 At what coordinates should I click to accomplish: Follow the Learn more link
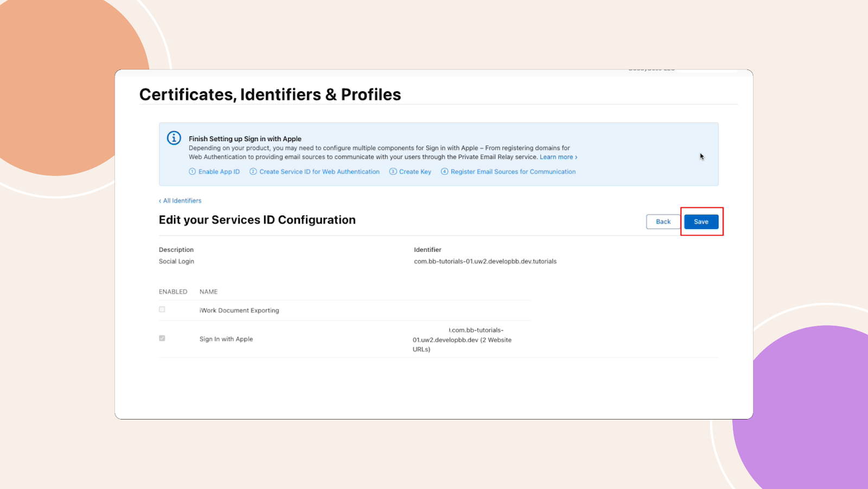click(x=558, y=157)
